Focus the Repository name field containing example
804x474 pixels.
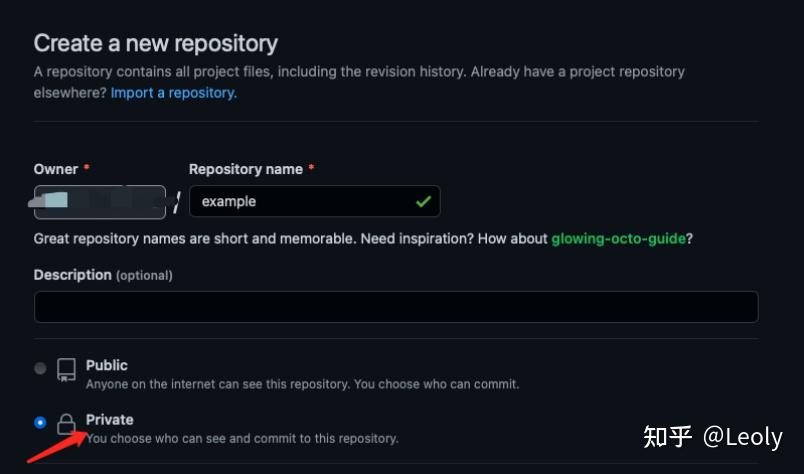[300, 201]
